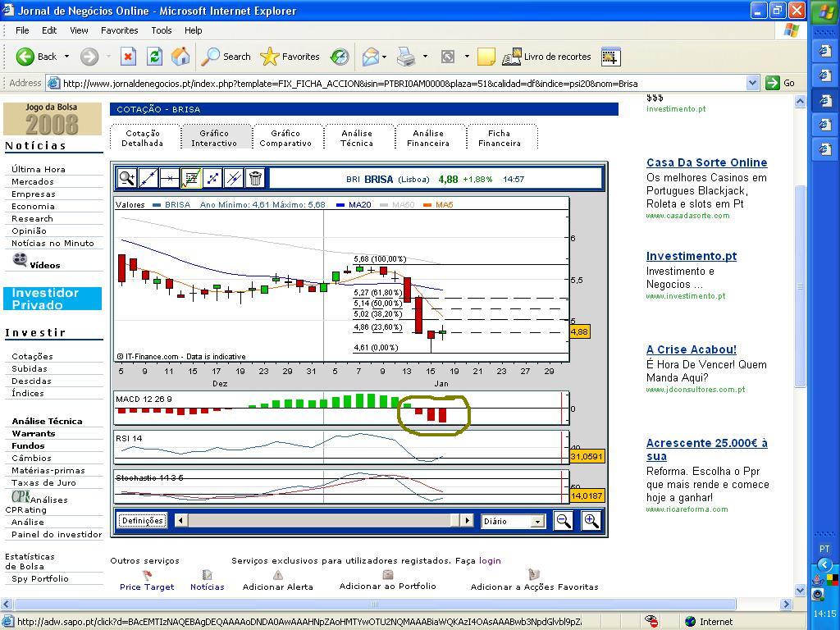
Task: Open the Edit menu
Action: click(x=49, y=30)
